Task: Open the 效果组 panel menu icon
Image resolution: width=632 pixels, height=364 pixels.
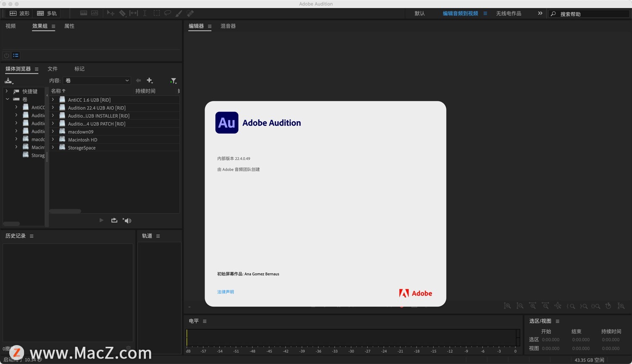Action: pyautogui.click(x=53, y=26)
